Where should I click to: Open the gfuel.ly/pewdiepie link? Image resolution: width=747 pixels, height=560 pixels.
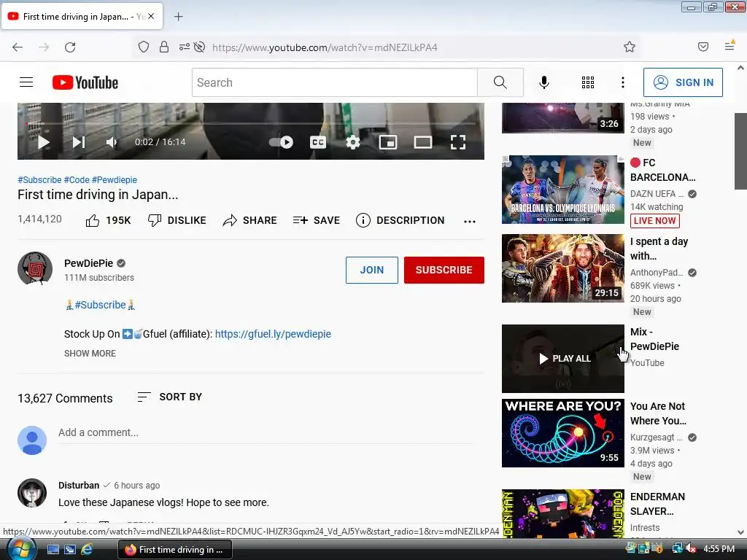(x=273, y=334)
